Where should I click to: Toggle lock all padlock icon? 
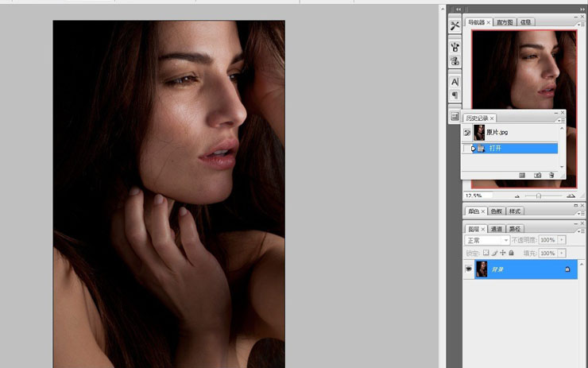point(511,253)
